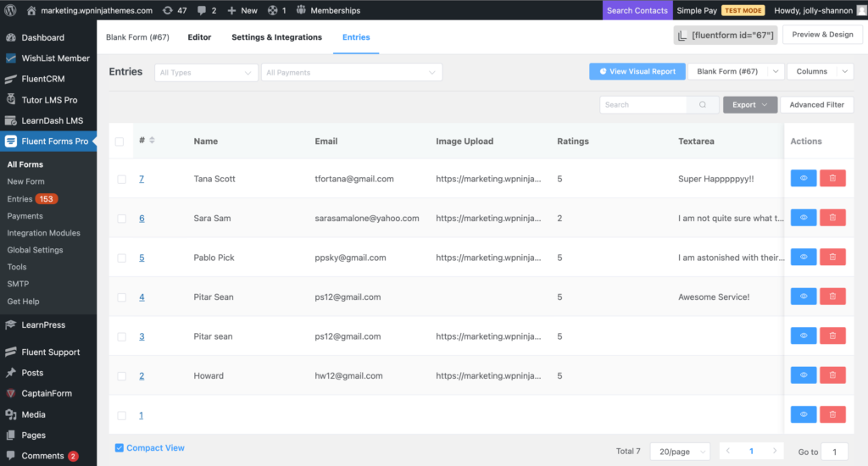Open New Form in the sidebar submenu
The image size is (868, 466).
(25, 181)
